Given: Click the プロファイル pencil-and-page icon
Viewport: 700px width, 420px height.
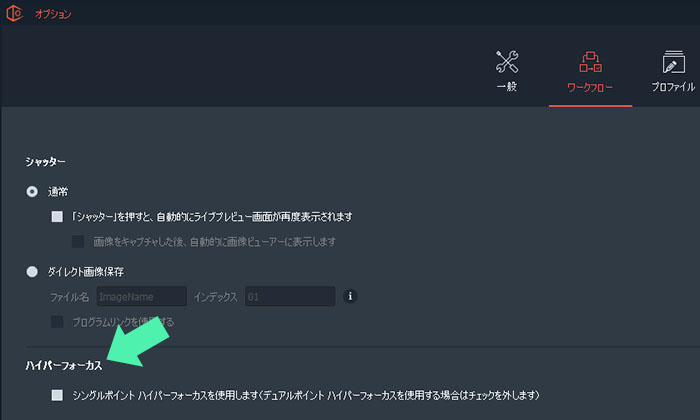Looking at the screenshot, I should point(673,62).
